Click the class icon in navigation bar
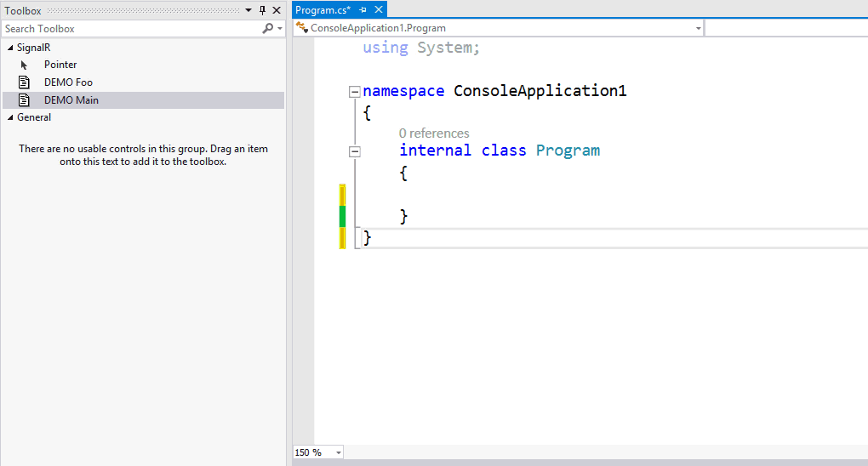868x466 pixels. (x=301, y=28)
